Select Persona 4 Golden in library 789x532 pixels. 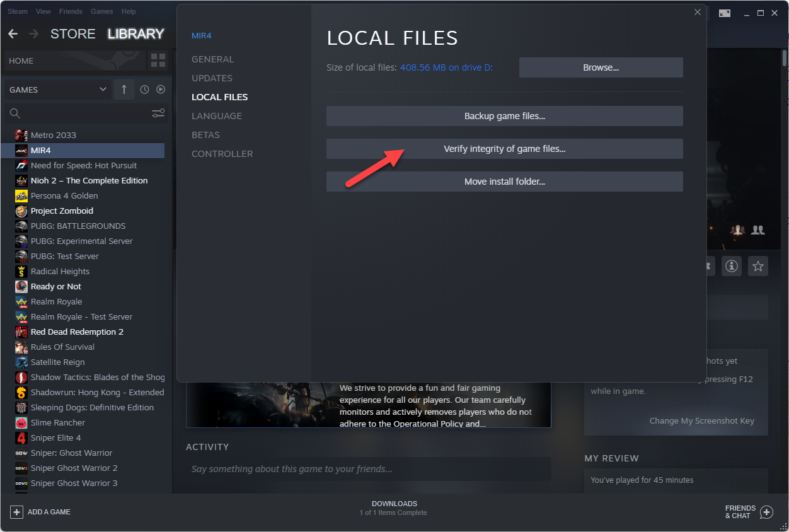coord(64,195)
